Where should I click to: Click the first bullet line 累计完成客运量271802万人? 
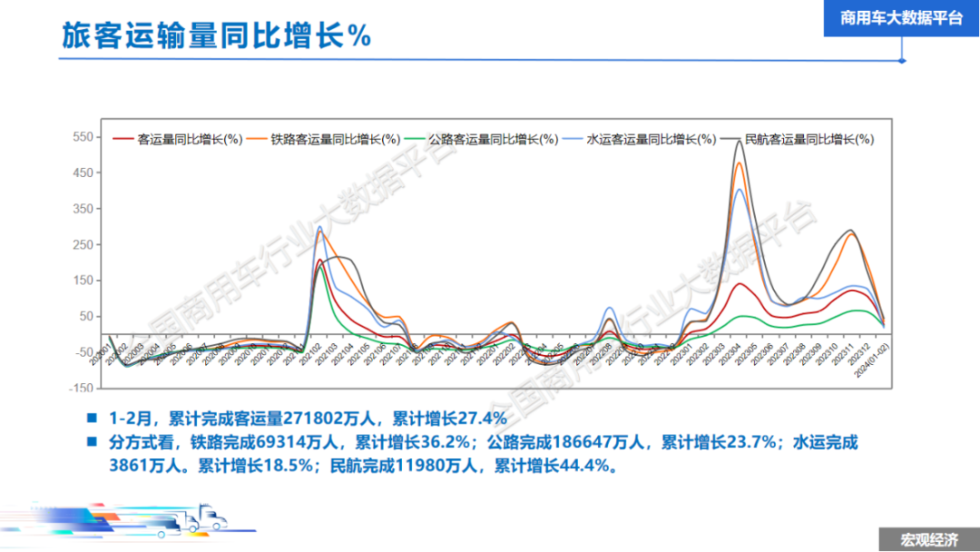[x=309, y=419]
